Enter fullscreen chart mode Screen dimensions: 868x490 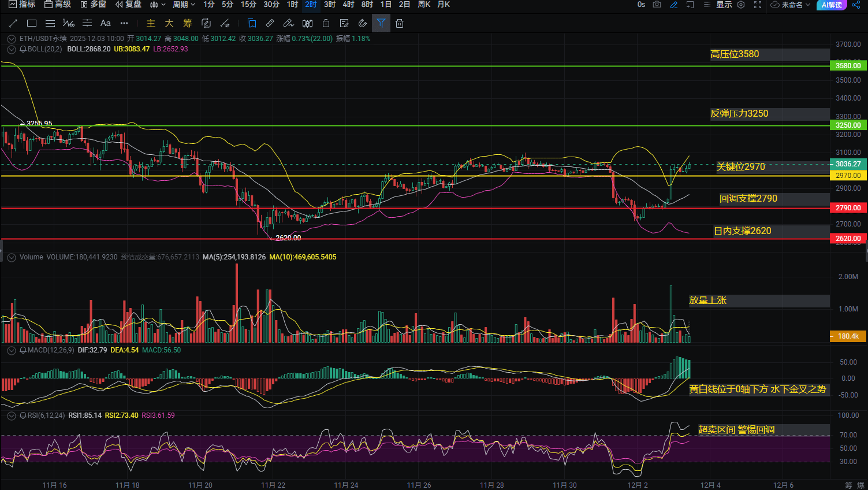758,5
